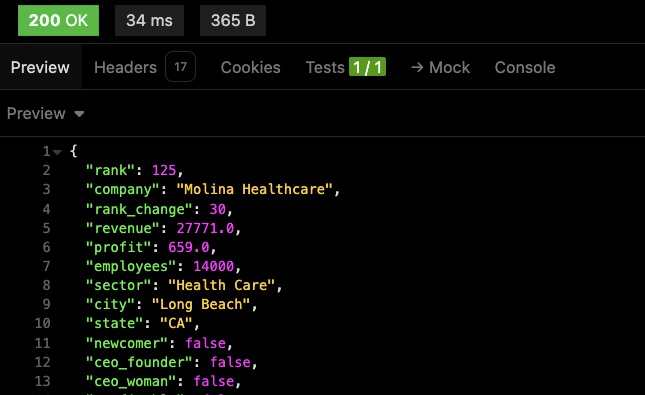Click line number 5 in gutter
The image size is (645, 395).
(46, 228)
